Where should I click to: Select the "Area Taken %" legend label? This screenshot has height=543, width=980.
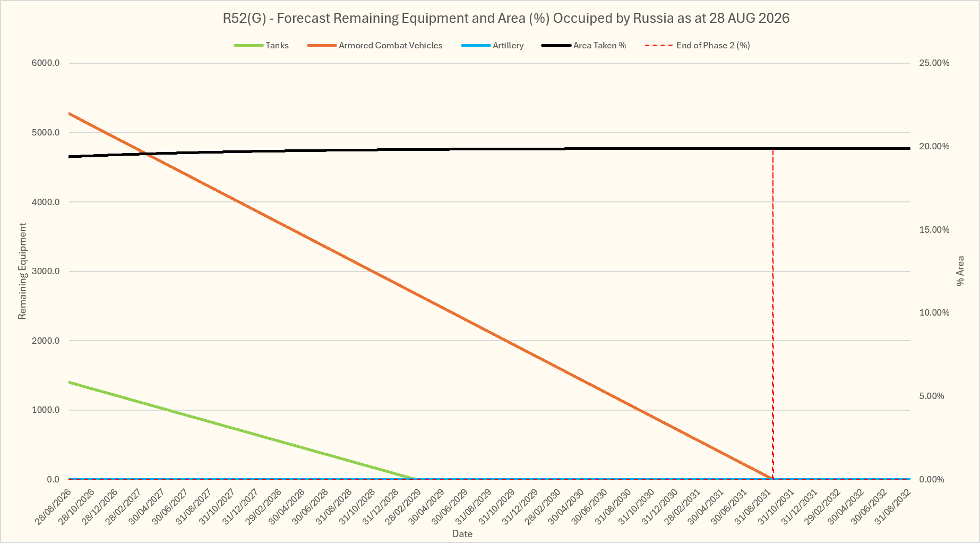click(x=600, y=46)
